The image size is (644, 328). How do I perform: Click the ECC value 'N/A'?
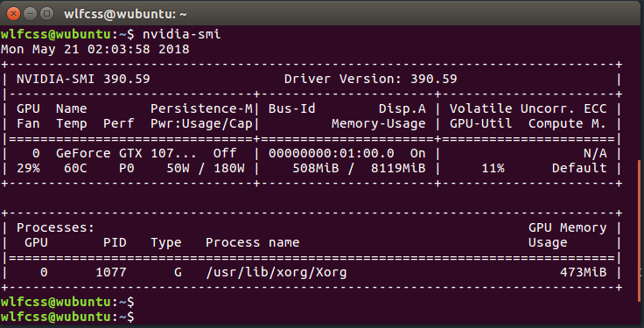click(595, 154)
